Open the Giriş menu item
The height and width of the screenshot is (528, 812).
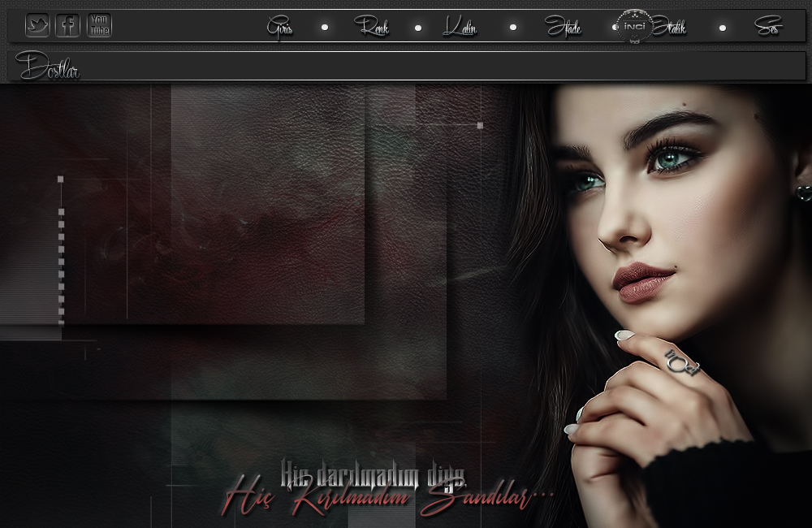tap(280, 28)
